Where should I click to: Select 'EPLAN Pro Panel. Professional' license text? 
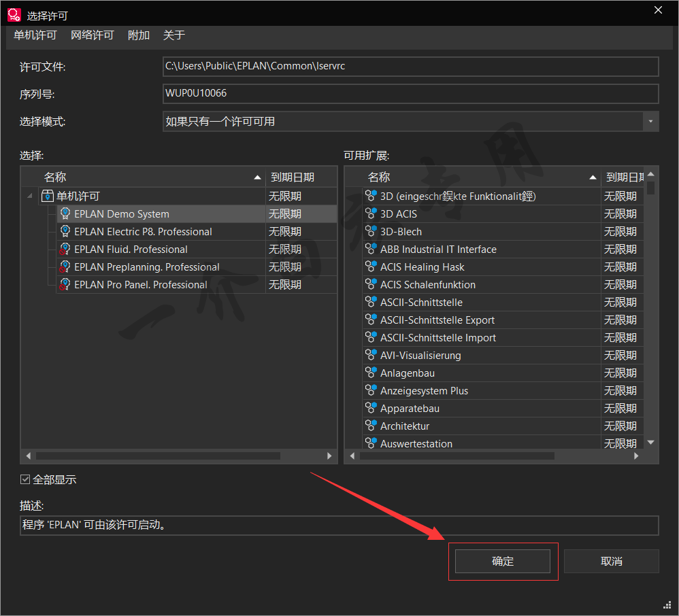141,285
